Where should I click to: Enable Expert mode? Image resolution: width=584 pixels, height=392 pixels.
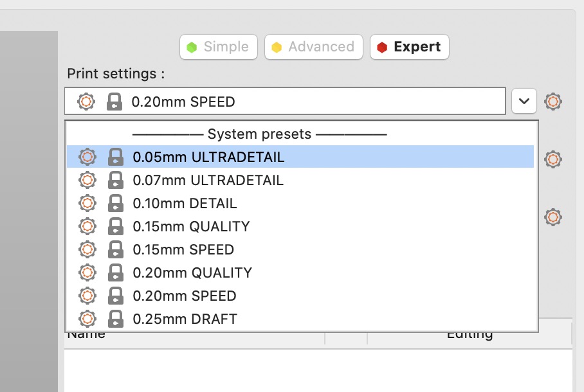409,47
